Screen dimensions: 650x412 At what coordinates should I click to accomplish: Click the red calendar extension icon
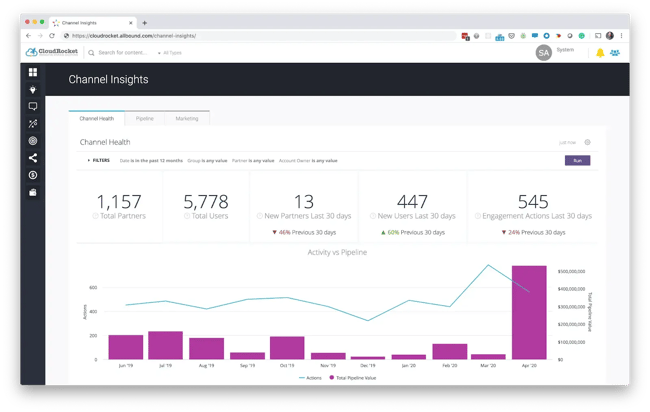pyautogui.click(x=465, y=36)
